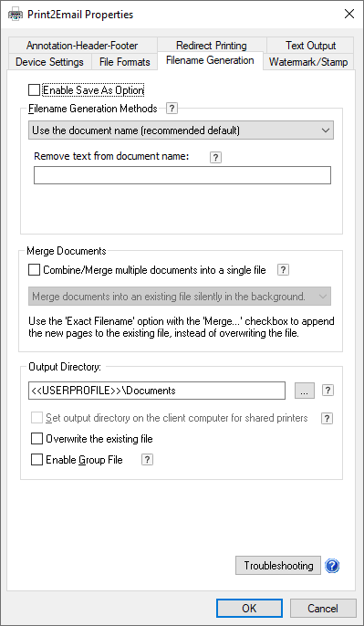Click the Cancel button
Screen dimensions: 364x626
tap(323, 608)
